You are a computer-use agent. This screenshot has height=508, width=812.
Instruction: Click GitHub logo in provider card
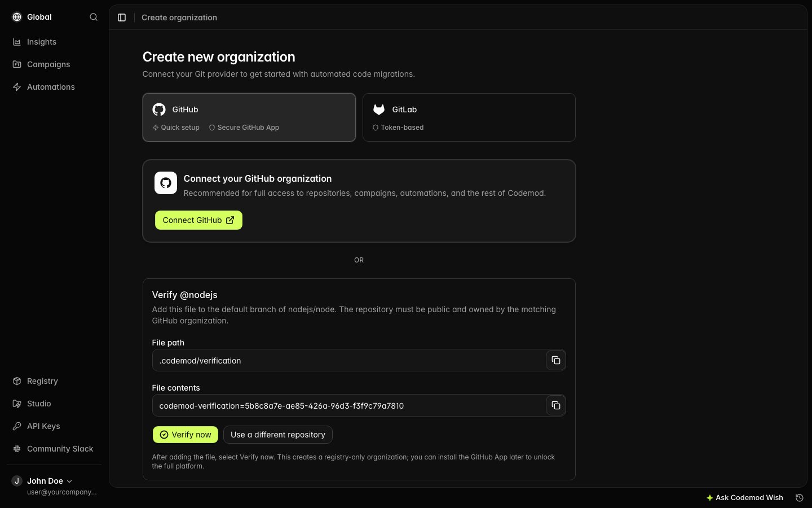click(x=159, y=110)
